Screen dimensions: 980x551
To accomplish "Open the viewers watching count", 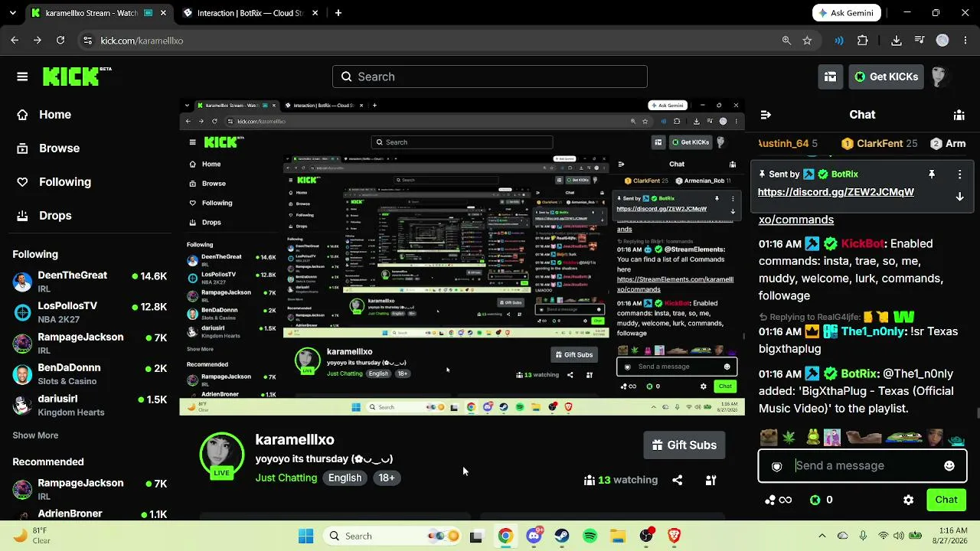I will [x=621, y=481].
